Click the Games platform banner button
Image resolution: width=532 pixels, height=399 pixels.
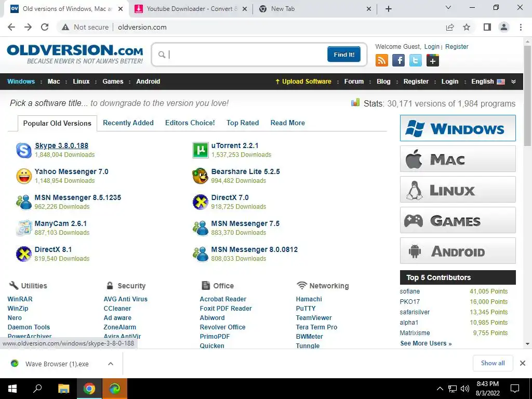click(x=458, y=220)
